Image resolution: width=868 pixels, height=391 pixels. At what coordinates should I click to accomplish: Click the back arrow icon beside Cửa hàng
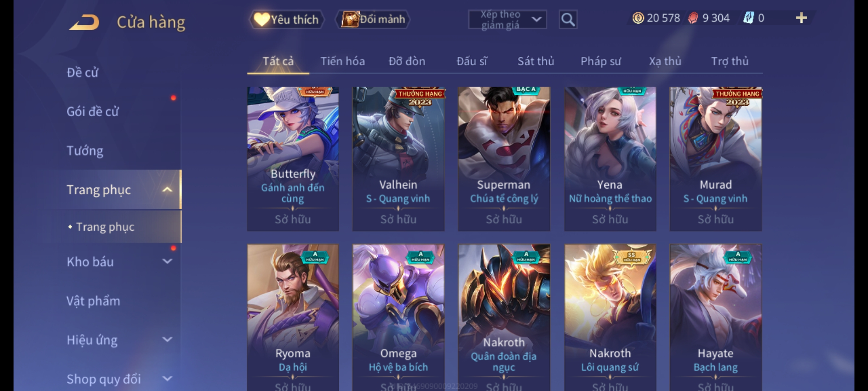pos(84,22)
